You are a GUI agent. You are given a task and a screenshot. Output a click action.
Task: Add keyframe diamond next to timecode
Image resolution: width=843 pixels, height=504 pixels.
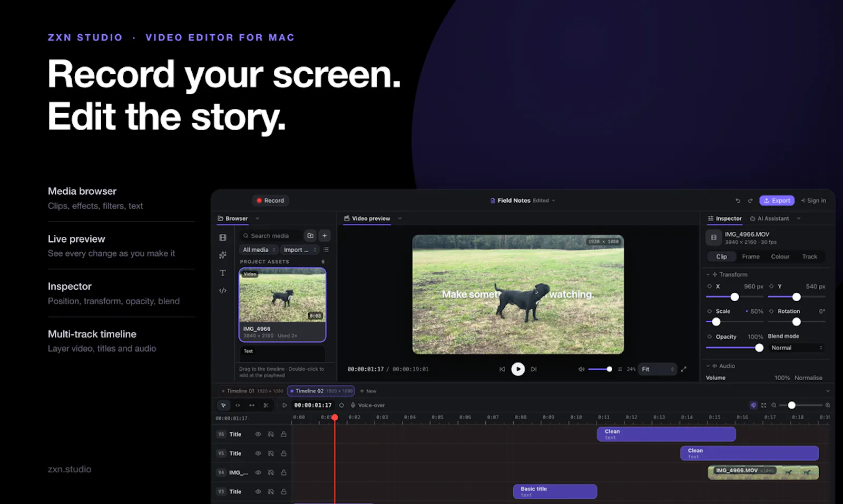tap(341, 405)
